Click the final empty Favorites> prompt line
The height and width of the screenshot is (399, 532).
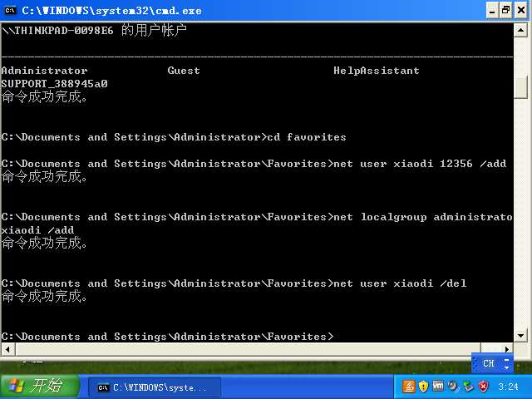click(167, 337)
